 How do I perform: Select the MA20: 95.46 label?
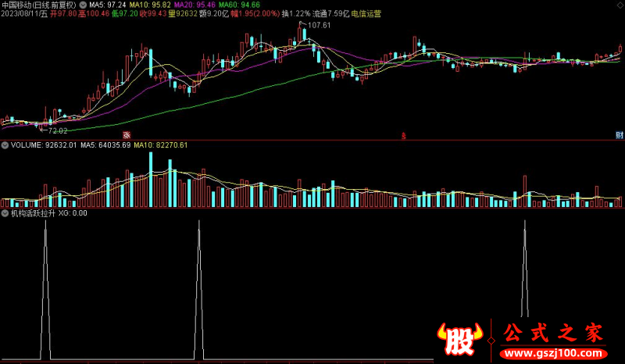coord(195,5)
